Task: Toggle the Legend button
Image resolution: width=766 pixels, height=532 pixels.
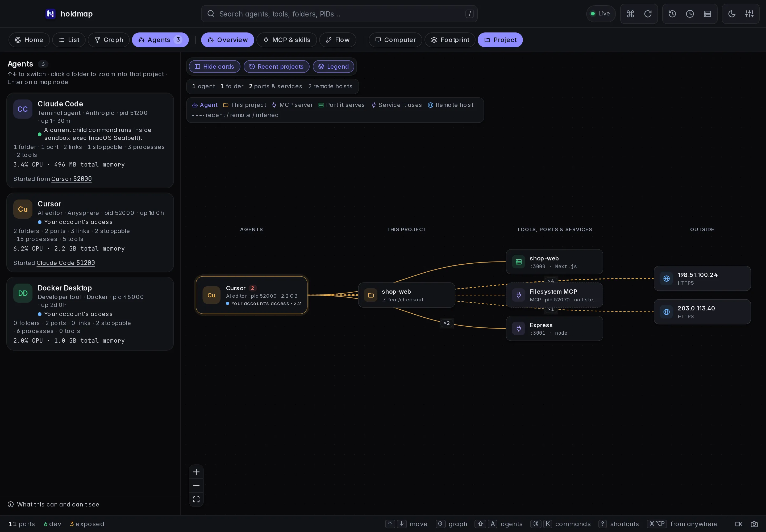Action: pyautogui.click(x=333, y=66)
